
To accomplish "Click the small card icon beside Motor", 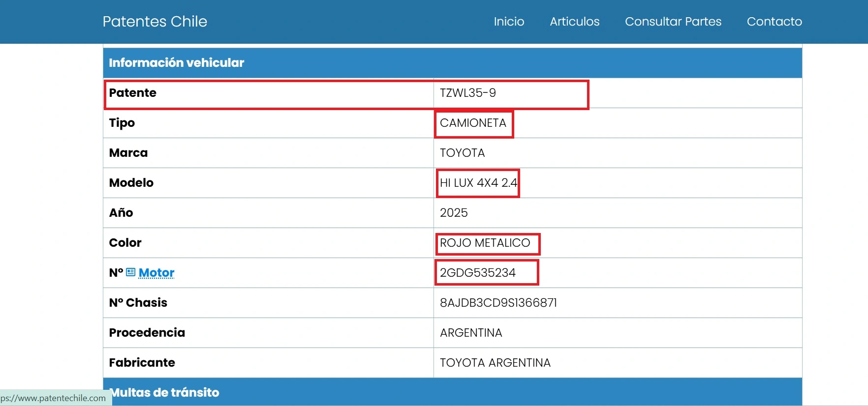I will click(x=130, y=272).
